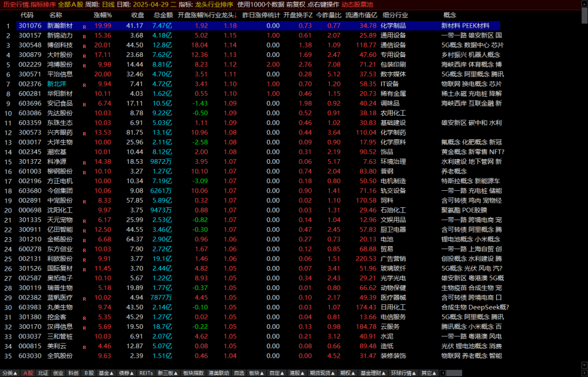Switch to the 北证 tab
Viewport: 588px width, 377px height.
[43, 373]
